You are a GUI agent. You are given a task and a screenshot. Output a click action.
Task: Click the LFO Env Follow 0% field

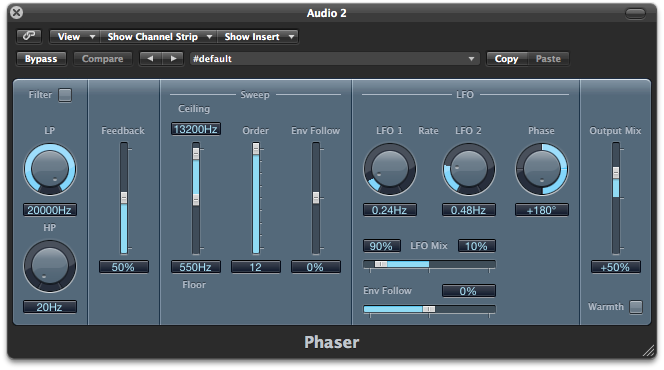point(469,291)
